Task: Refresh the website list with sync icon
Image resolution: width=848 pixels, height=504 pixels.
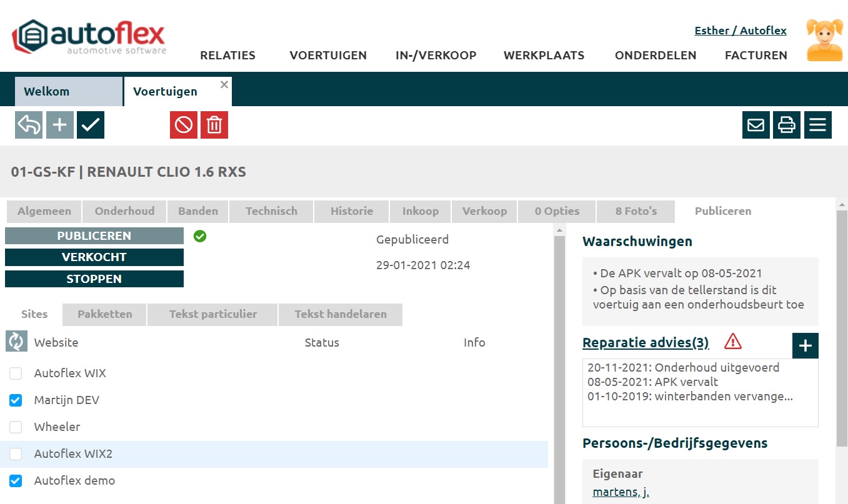Action: (x=16, y=342)
